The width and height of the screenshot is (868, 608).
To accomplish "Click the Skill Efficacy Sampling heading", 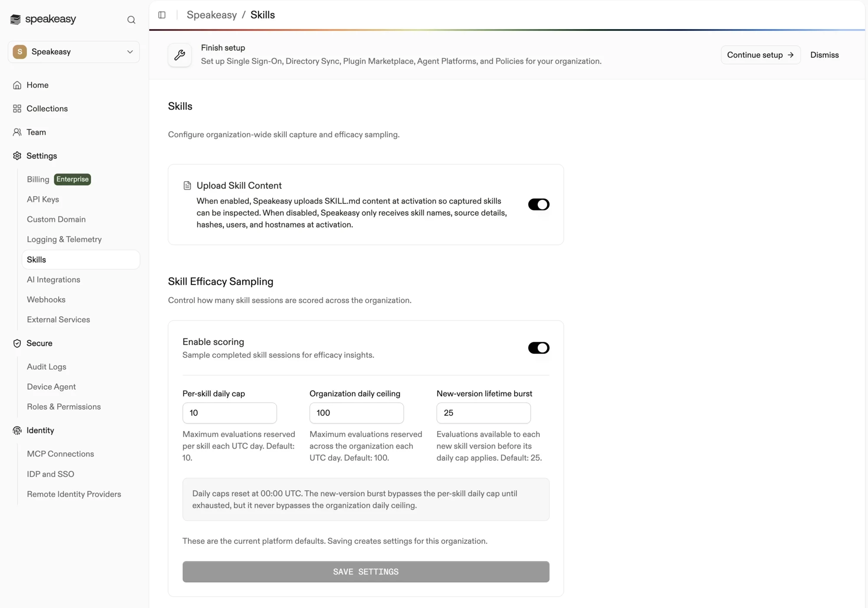I will 220,281.
